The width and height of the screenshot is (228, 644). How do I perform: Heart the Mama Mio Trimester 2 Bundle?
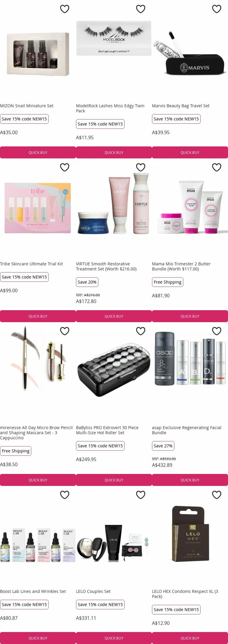pyautogui.click(x=216, y=167)
